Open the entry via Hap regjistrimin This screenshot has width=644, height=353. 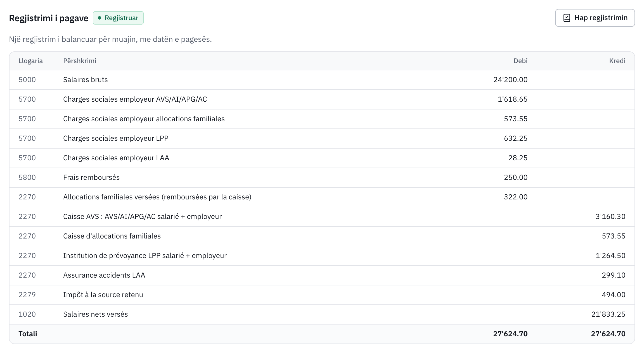coord(595,18)
